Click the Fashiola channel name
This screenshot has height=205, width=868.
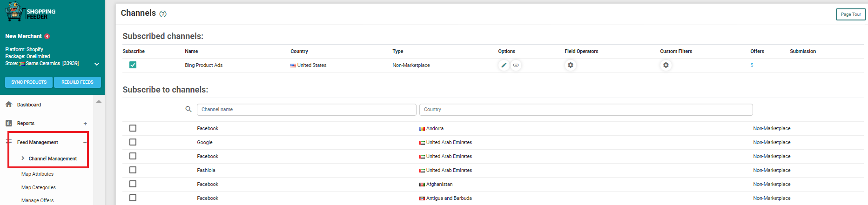click(x=206, y=170)
